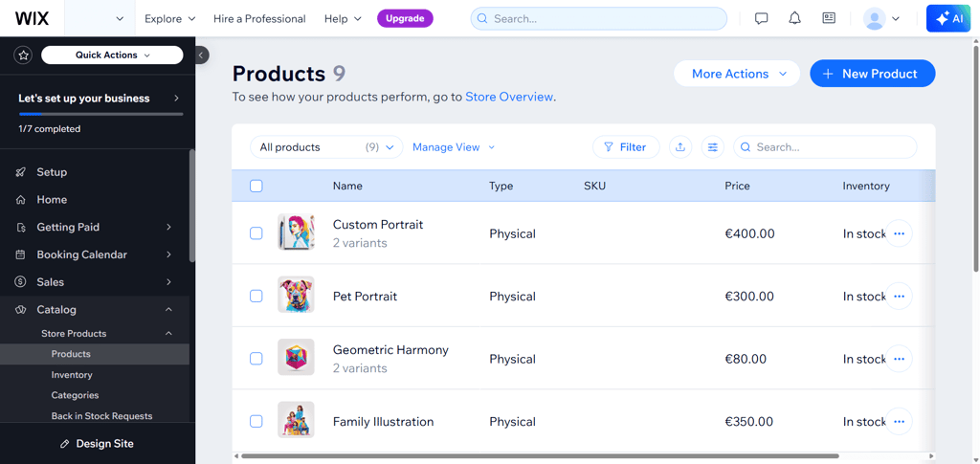Expand the Sales section
980x464 pixels.
click(94, 282)
